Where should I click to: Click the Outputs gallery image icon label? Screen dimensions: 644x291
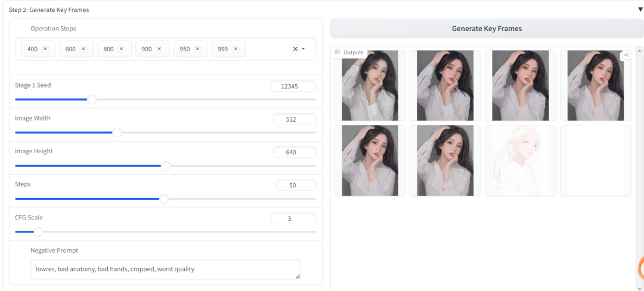pyautogui.click(x=349, y=52)
